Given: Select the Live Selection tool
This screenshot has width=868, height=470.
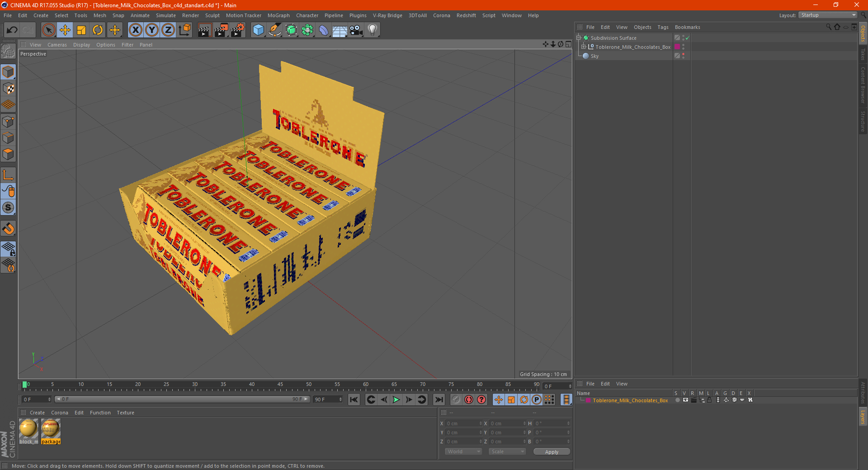Looking at the screenshot, I should [x=49, y=30].
